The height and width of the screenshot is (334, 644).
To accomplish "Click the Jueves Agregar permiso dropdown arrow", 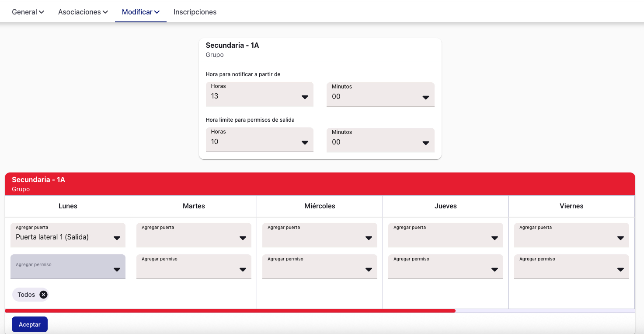I will coord(494,270).
